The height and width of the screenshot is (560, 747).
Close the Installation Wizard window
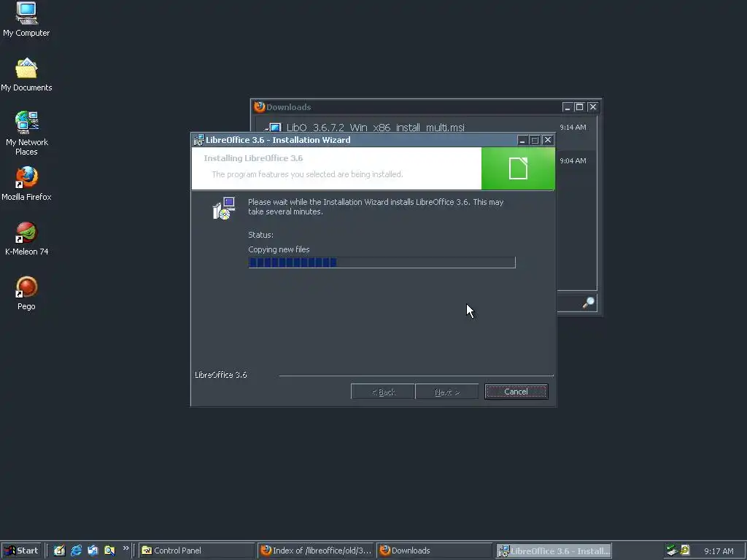[548, 140]
